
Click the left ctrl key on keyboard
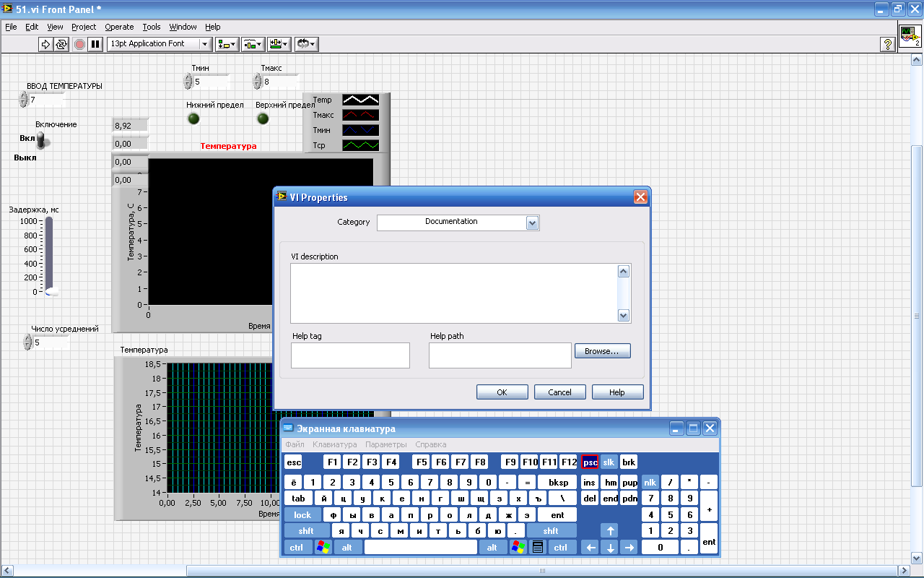[297, 548]
